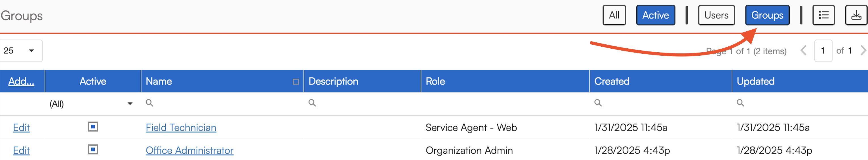Go to previous page arrow
868x160 pixels.
[803, 51]
